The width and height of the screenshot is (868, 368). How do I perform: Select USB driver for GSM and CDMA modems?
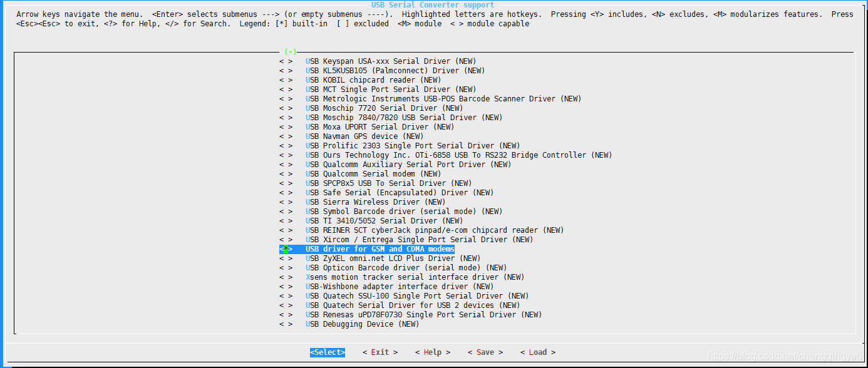pos(380,249)
